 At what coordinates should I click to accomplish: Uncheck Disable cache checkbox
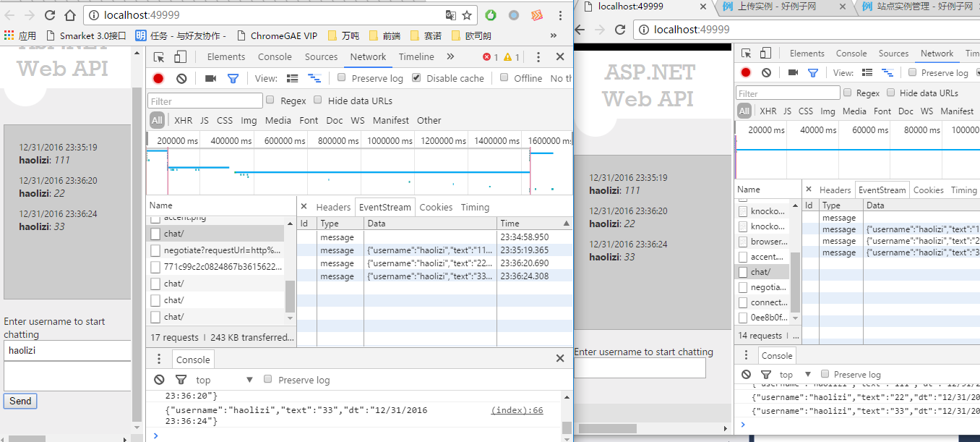(416, 78)
